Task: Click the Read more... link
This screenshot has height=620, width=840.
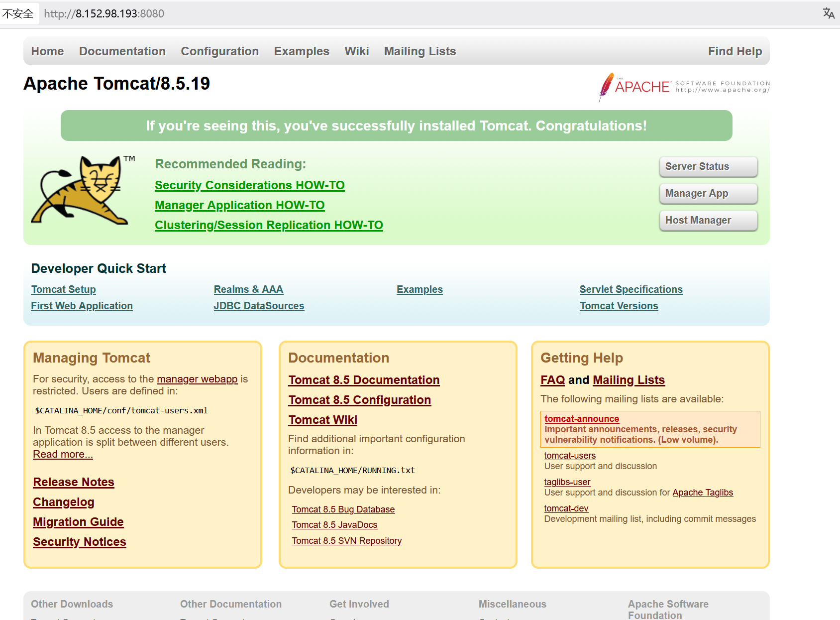Action: [63, 454]
